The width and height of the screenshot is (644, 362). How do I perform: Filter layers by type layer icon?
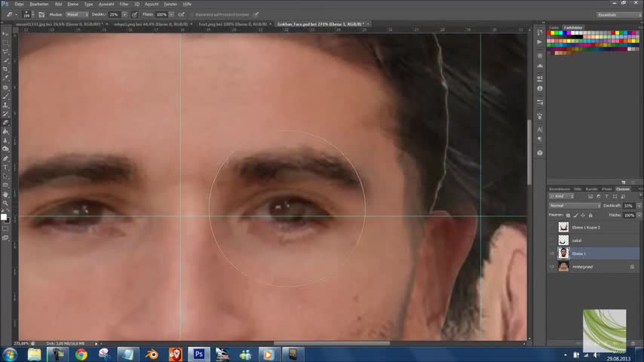(x=606, y=196)
